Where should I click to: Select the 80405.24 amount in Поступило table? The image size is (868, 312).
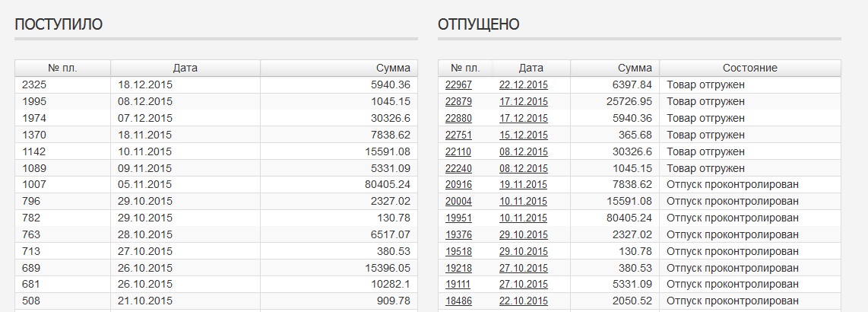click(387, 185)
